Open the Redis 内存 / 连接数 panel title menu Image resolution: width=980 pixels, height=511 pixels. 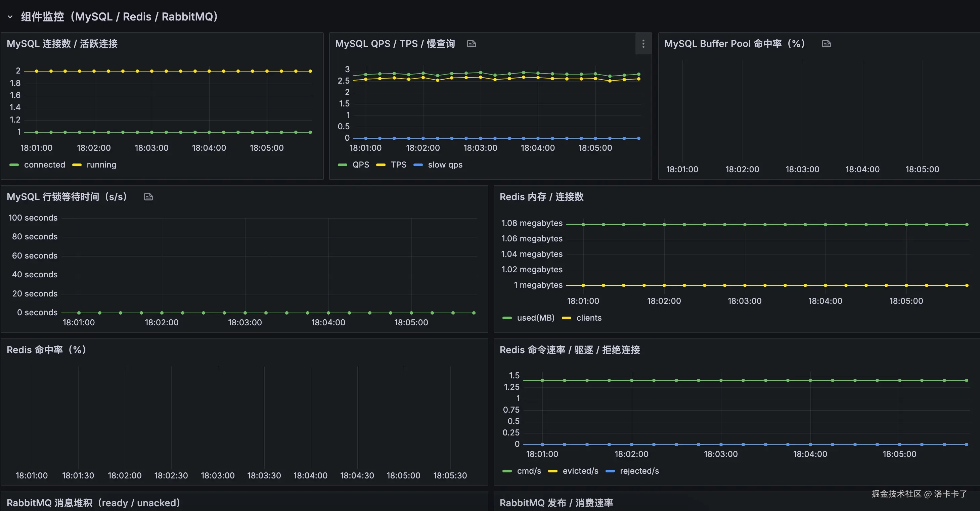click(541, 197)
